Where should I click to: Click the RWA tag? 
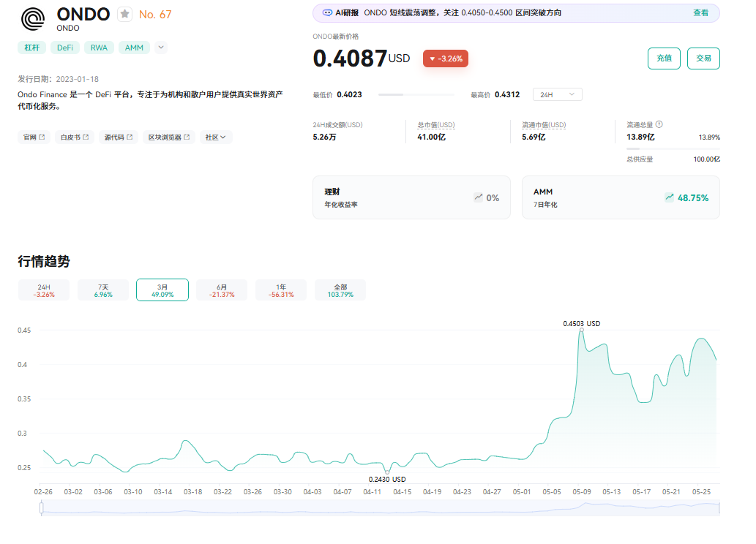(x=99, y=48)
